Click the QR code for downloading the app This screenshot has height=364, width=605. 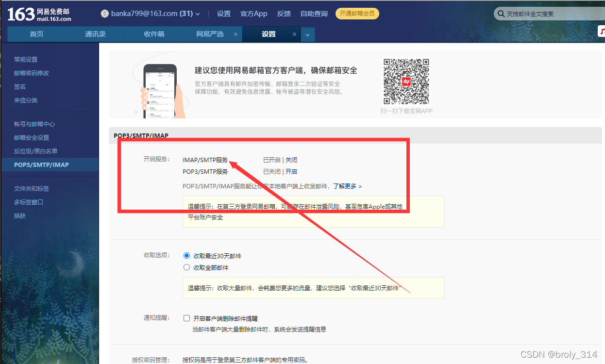[406, 82]
